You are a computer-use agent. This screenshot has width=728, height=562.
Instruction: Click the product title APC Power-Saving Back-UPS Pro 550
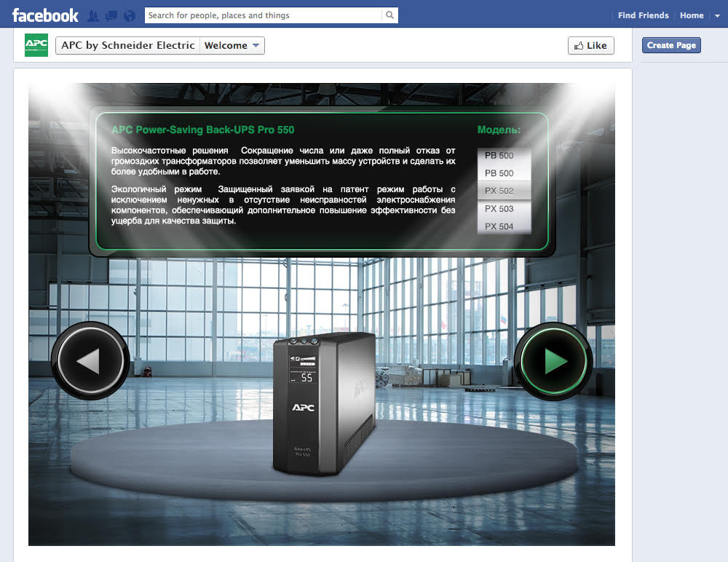[x=203, y=130]
